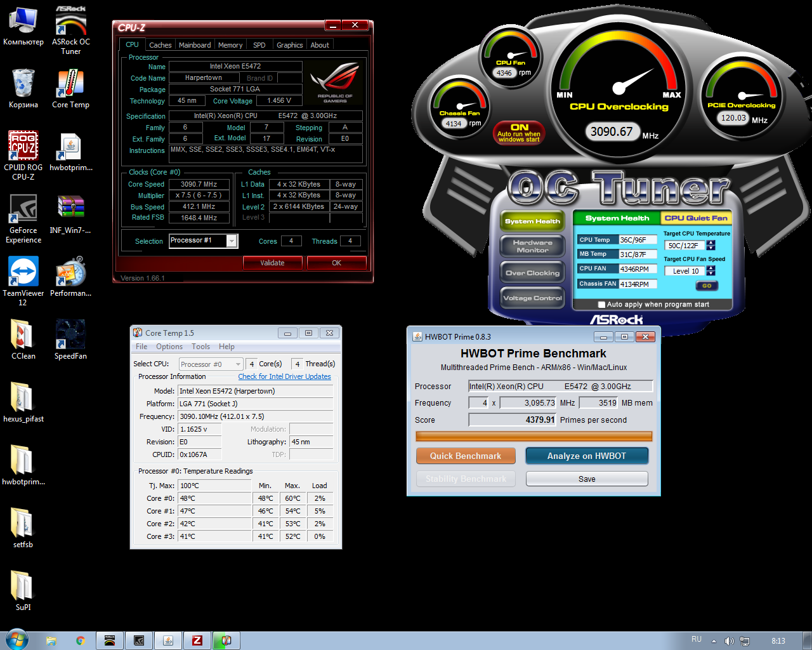Open Voltage Control in OC Tuner
The height and width of the screenshot is (650, 812).
coord(532,298)
